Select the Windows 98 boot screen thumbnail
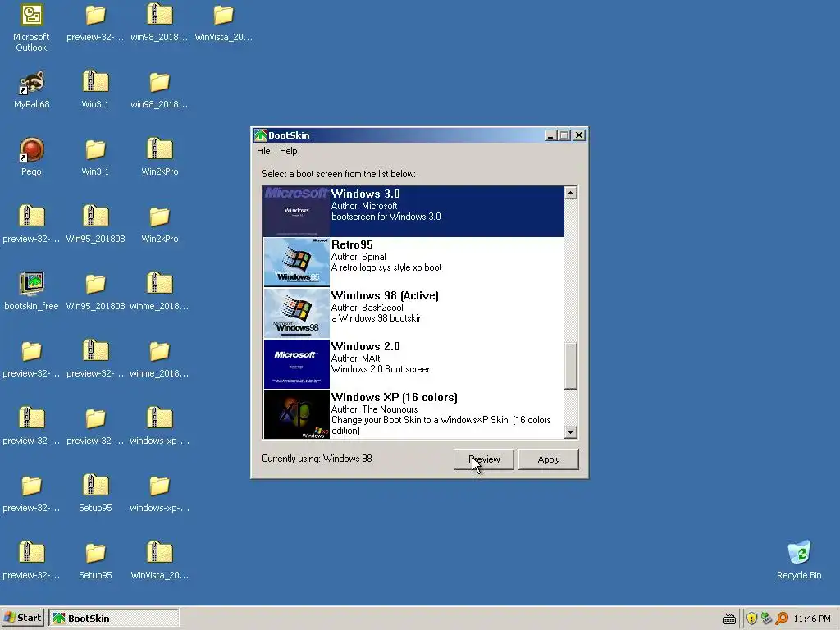This screenshot has width=840, height=630. (296, 313)
